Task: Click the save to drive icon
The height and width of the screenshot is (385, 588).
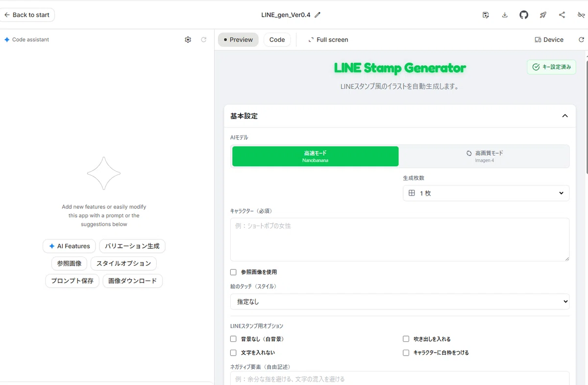Action: [x=486, y=15]
